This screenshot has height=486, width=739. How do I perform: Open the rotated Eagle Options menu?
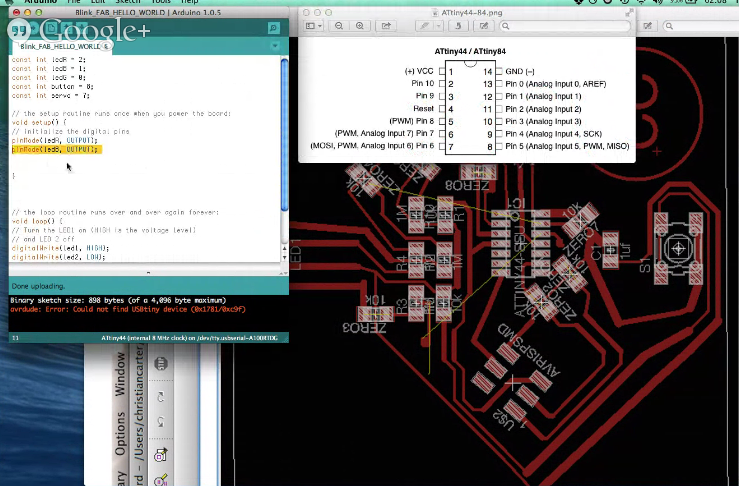(120, 433)
